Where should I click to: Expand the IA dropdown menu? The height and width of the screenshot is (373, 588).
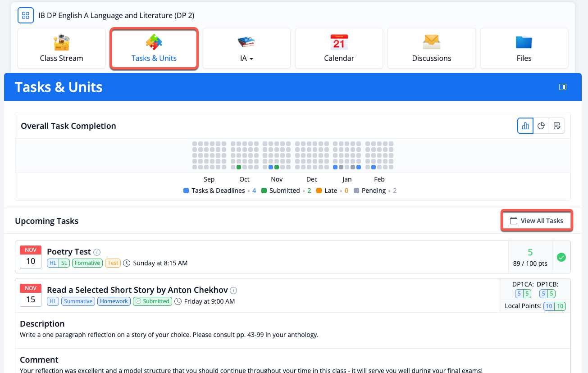coord(246,49)
